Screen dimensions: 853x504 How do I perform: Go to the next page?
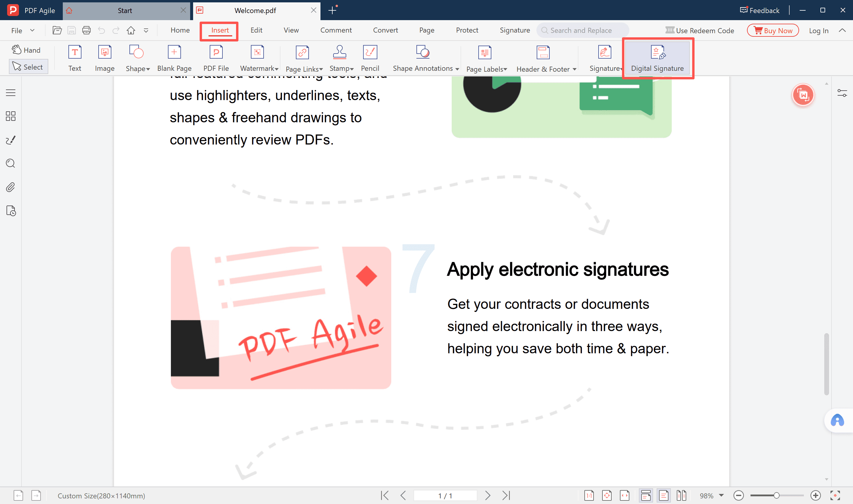pos(488,495)
